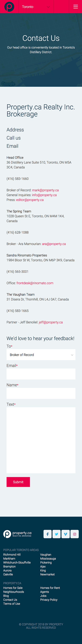Viewport: 82px width, 644px height.
Task: Open the Privacy Policy footer link
Action: pyautogui.click(x=49, y=599)
